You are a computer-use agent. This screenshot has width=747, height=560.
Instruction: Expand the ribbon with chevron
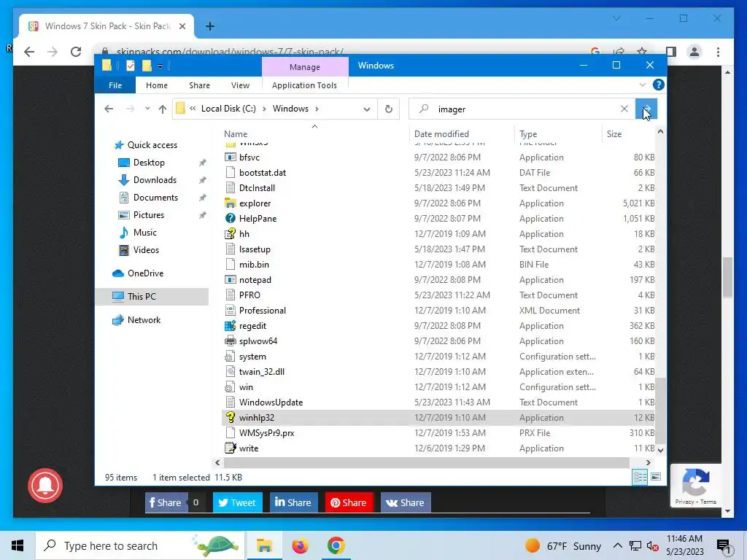pos(643,85)
